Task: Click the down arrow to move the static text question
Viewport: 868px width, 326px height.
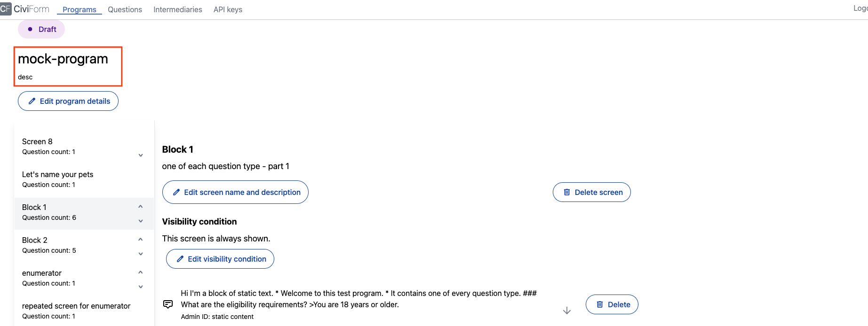Action: (567, 310)
